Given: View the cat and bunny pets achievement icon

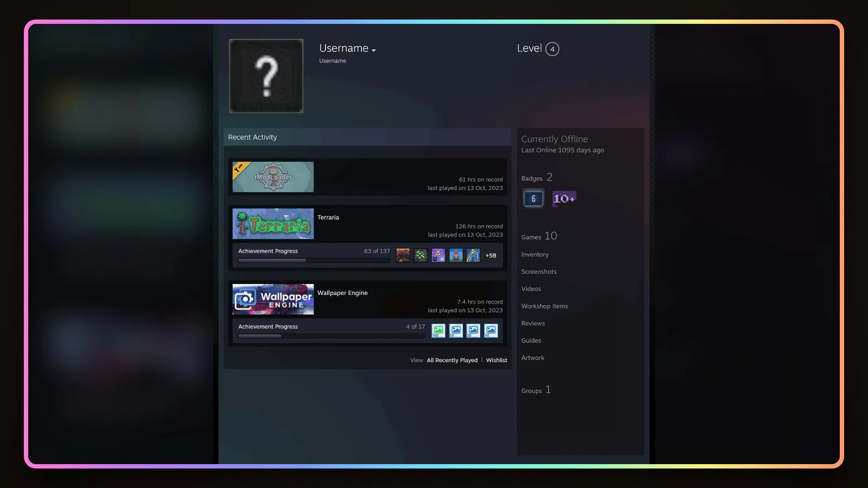Looking at the screenshot, I should (438, 255).
